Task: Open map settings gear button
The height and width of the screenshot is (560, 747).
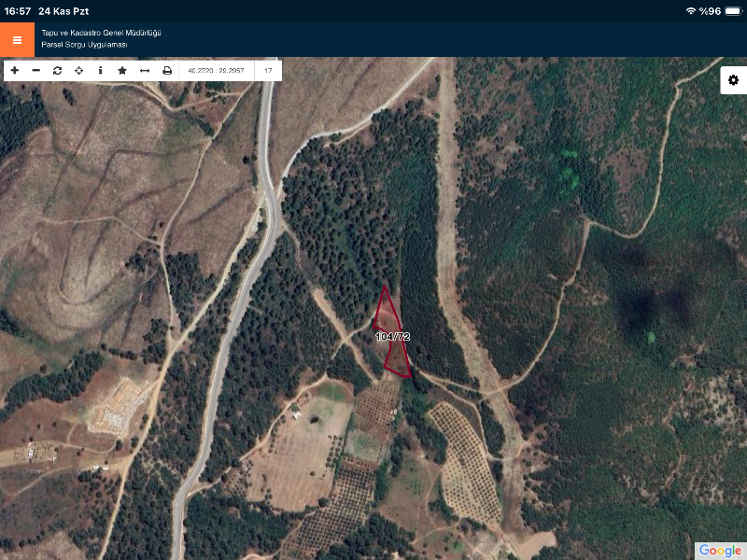Action: [733, 80]
